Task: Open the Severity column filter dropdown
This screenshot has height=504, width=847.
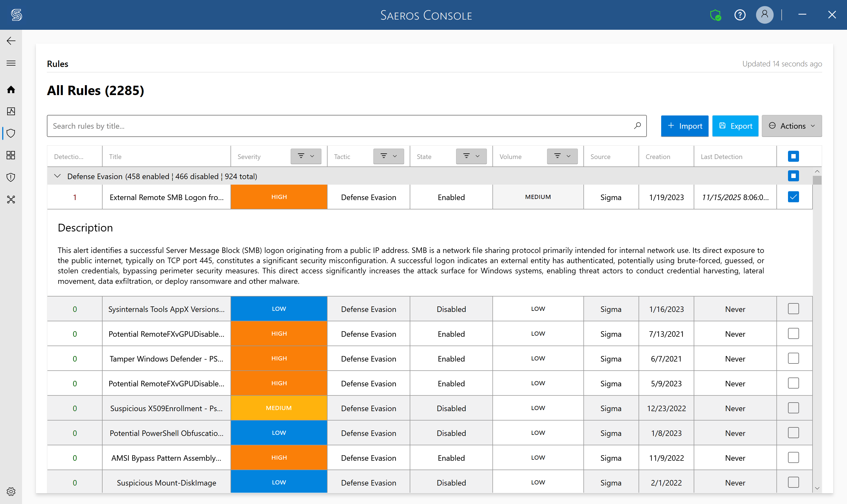Action: (x=306, y=156)
